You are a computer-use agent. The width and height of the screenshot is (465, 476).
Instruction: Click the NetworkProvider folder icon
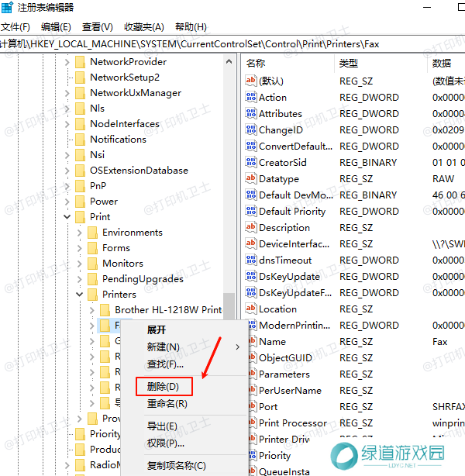pos(80,62)
